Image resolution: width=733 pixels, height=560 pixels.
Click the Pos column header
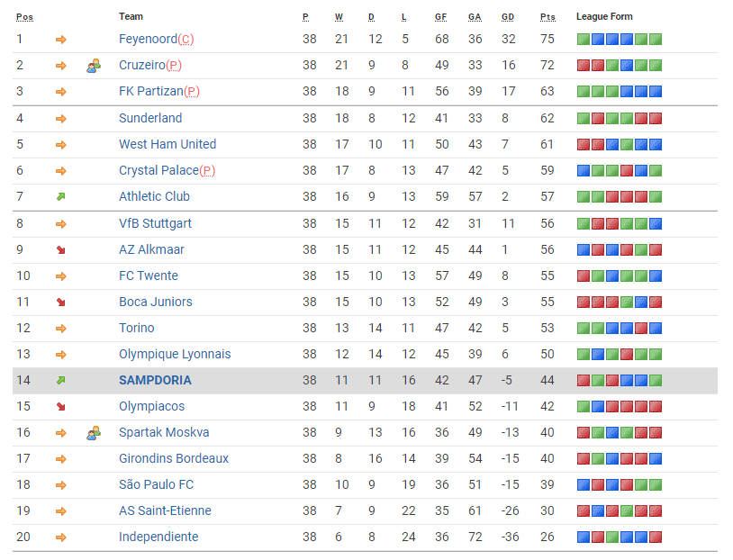(x=24, y=17)
